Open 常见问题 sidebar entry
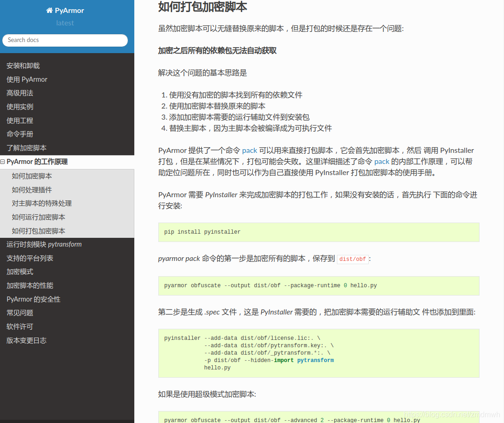The image size is (504, 423). pyautogui.click(x=20, y=313)
